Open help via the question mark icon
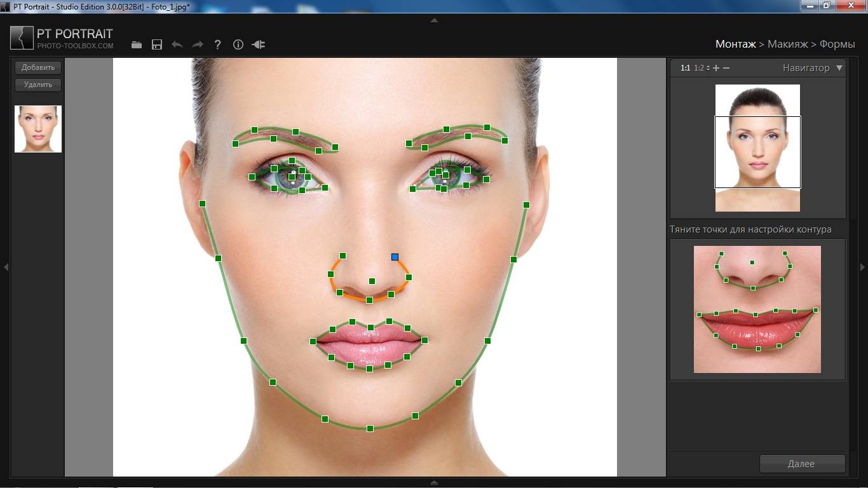Image resolution: width=868 pixels, height=488 pixels. 218,44
